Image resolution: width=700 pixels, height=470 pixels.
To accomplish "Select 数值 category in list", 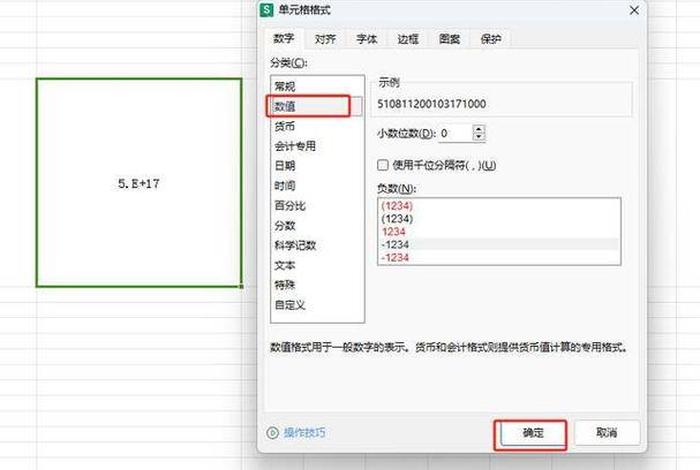I will coord(317,106).
